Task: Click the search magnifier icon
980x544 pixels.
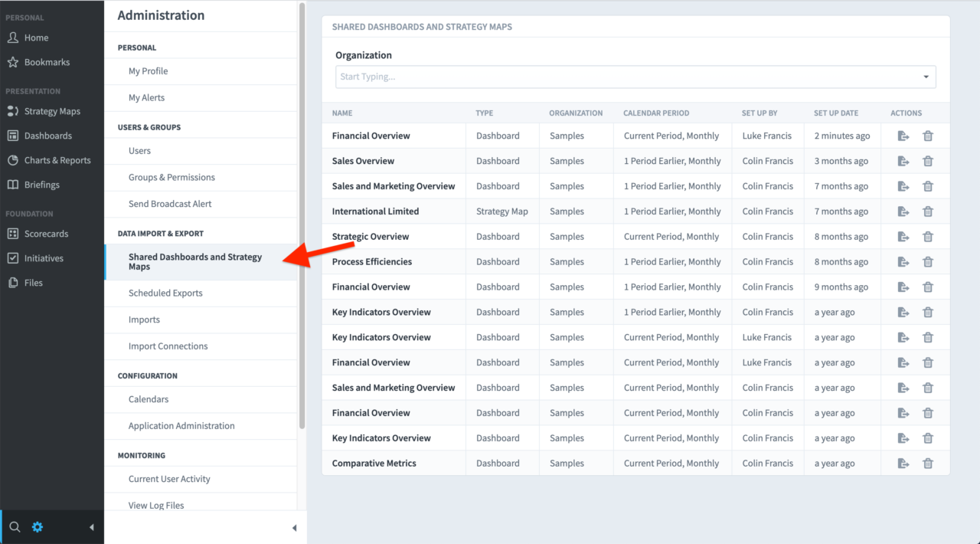Action: 14,527
